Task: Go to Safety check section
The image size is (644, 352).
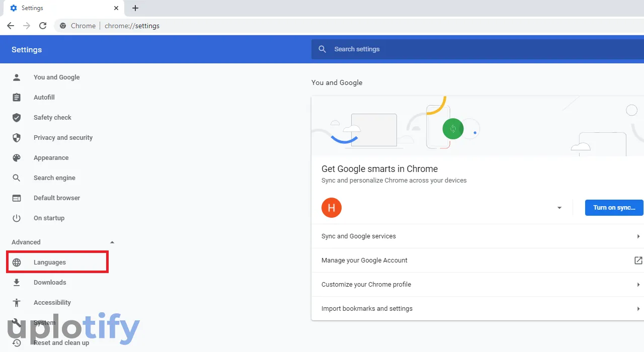Action: click(x=52, y=118)
